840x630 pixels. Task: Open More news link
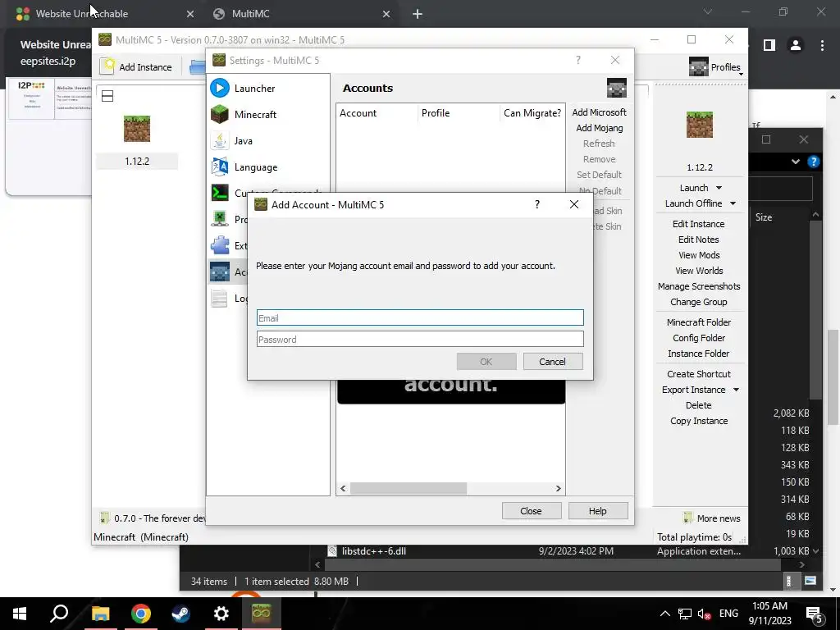pos(713,518)
